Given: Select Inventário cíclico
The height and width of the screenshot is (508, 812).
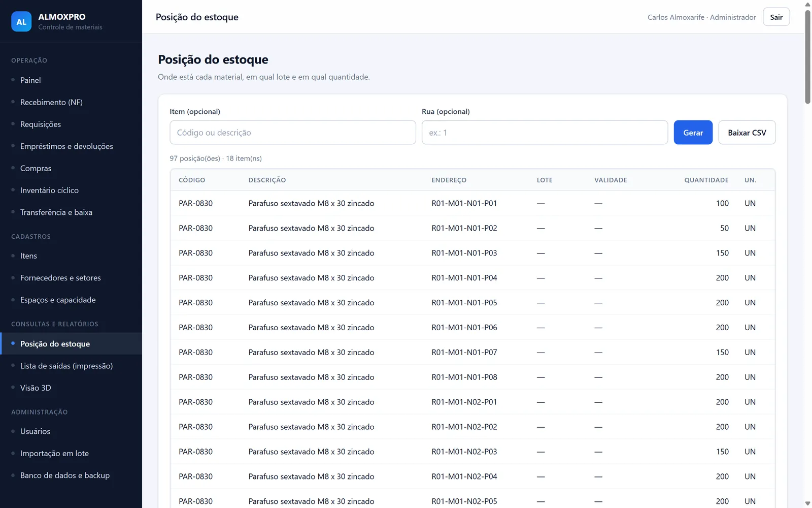Looking at the screenshot, I should 49,190.
